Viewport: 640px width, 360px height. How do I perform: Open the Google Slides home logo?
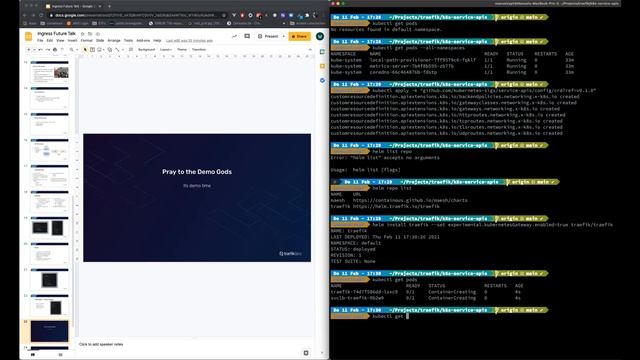(29, 36)
